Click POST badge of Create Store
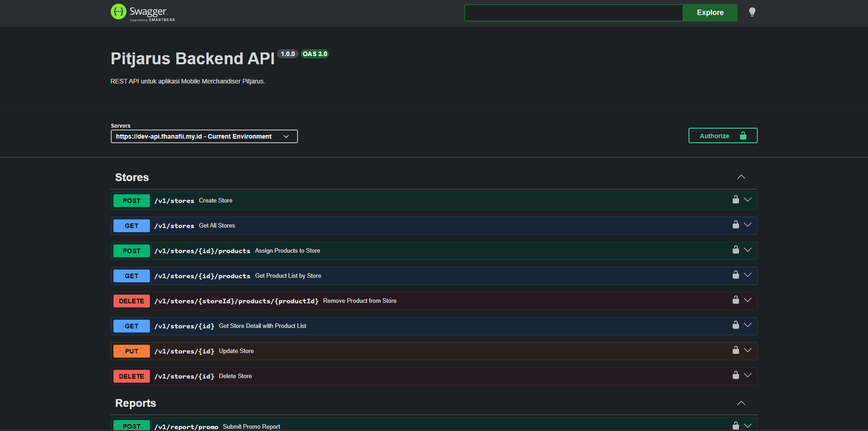The width and height of the screenshot is (868, 431). [x=132, y=201]
